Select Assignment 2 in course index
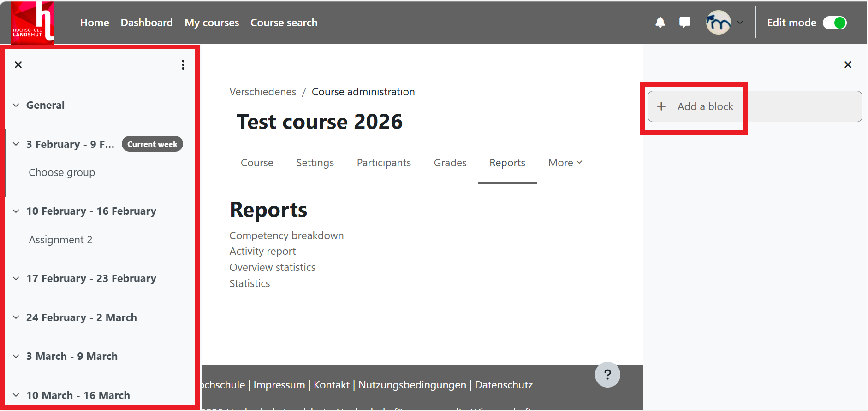This screenshot has height=411, width=868. (60, 240)
